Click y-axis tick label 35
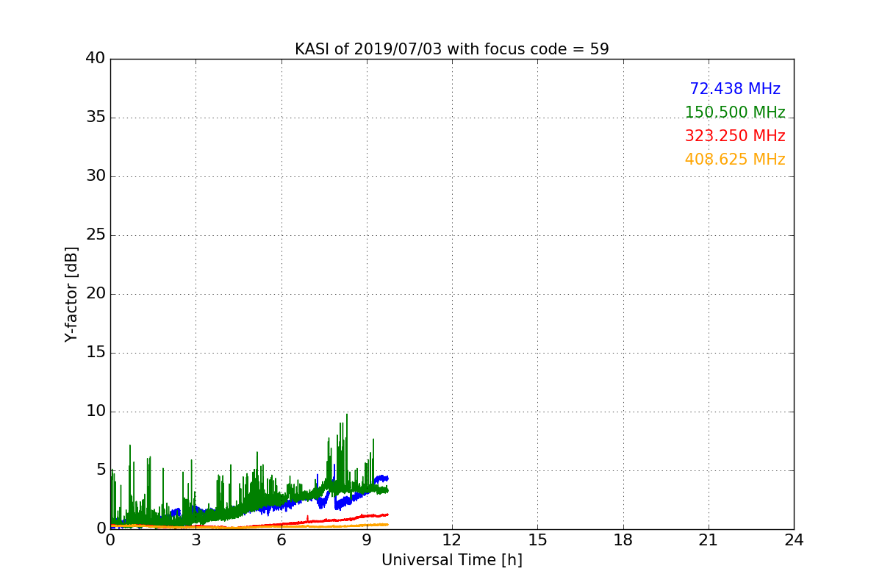The width and height of the screenshot is (882, 588). [x=96, y=118]
